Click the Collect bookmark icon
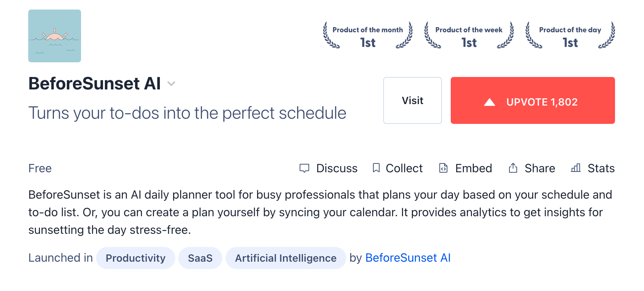 click(x=377, y=168)
